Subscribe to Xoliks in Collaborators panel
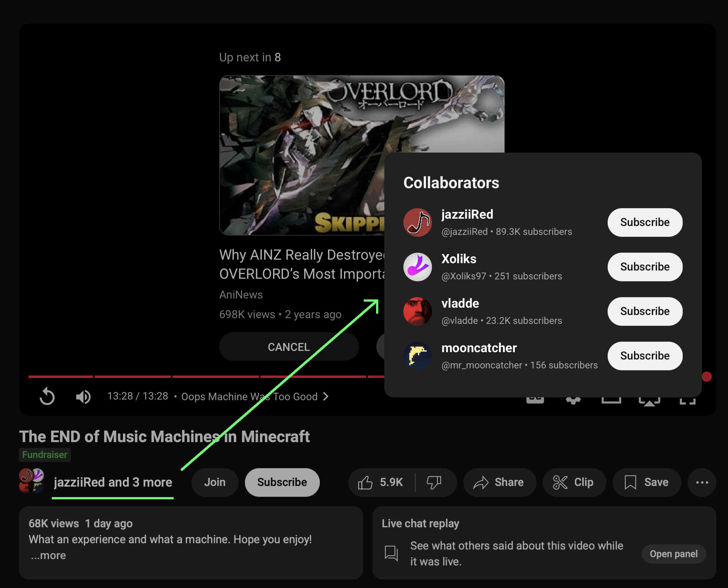 pos(644,267)
